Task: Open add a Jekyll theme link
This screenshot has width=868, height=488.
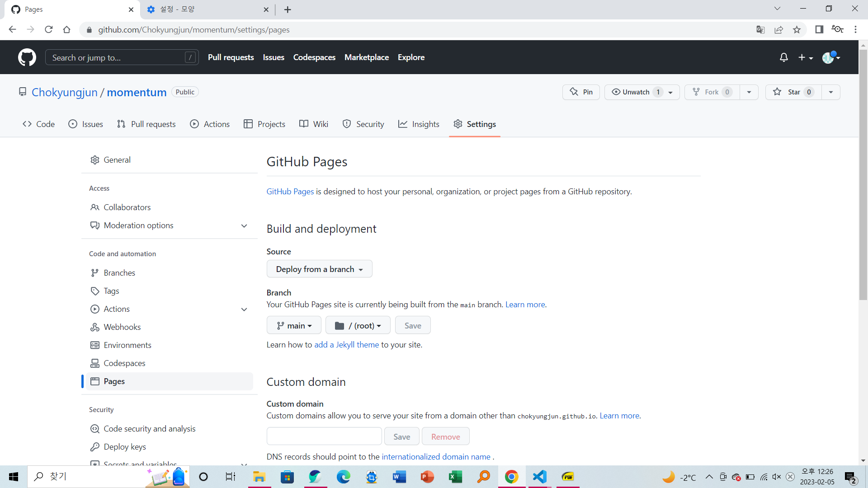Action: click(346, 345)
